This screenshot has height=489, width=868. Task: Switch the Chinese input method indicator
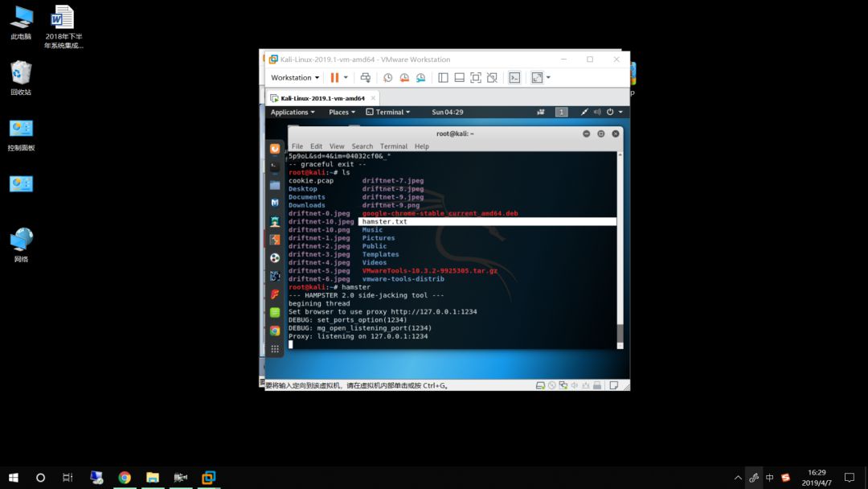click(769, 478)
